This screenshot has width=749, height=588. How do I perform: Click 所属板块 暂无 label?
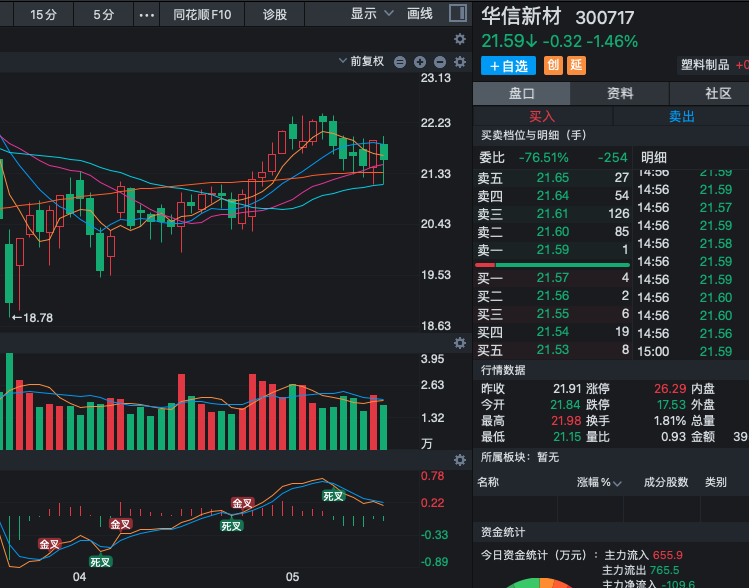(x=520, y=457)
